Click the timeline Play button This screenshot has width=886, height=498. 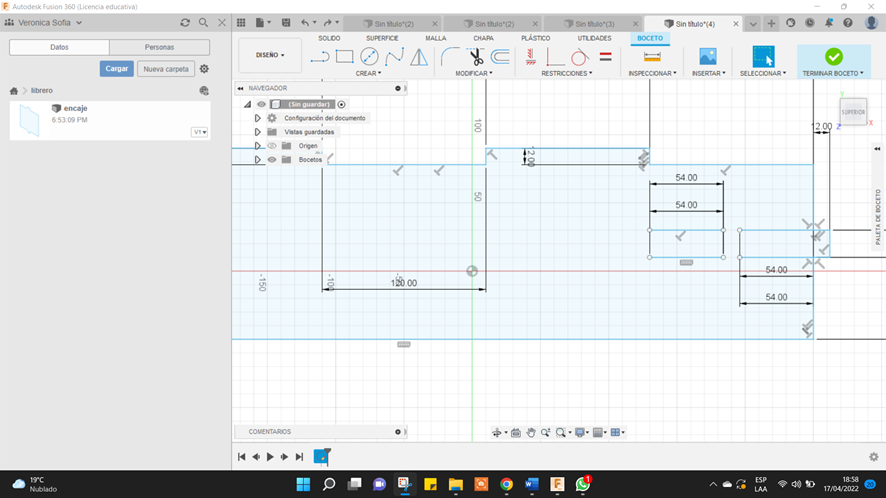[x=270, y=457]
